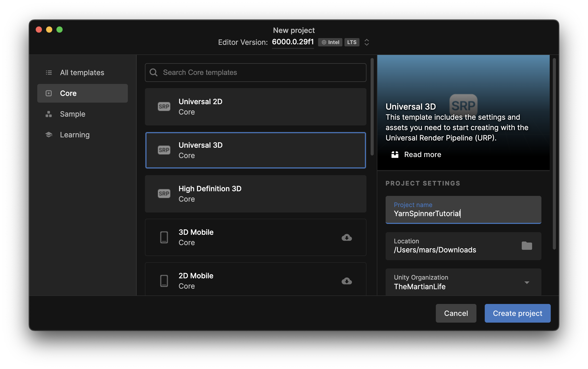
Task: Click the Learning graduation cap icon
Action: pos(49,135)
